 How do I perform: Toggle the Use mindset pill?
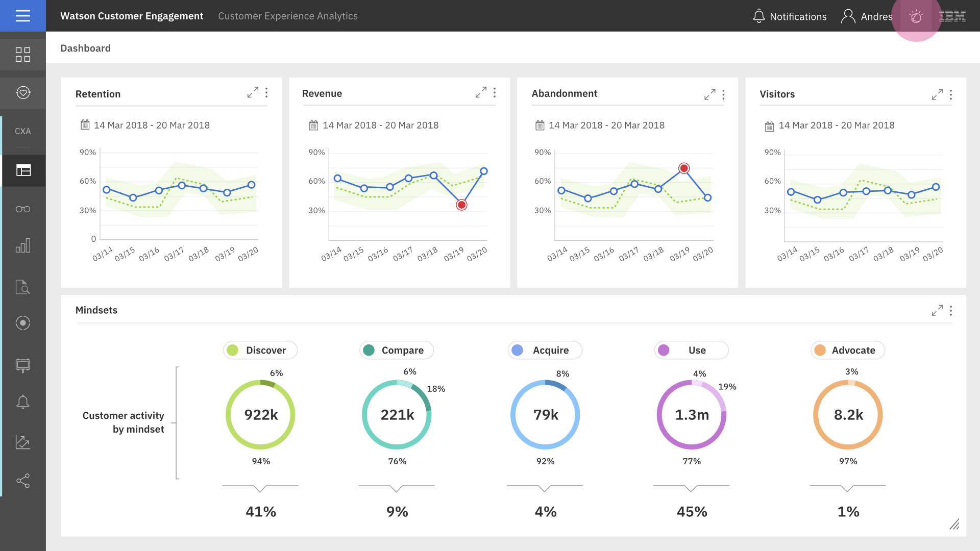(x=692, y=350)
